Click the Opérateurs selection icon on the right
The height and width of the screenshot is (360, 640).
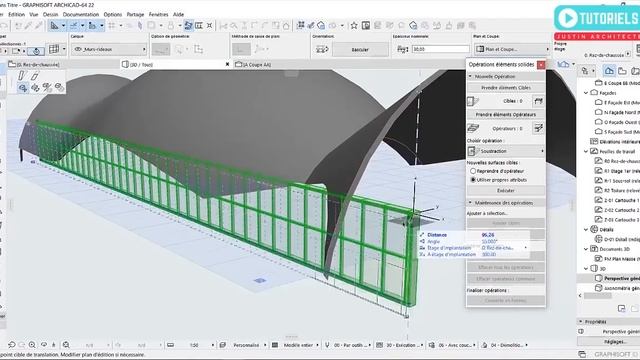[538, 128]
